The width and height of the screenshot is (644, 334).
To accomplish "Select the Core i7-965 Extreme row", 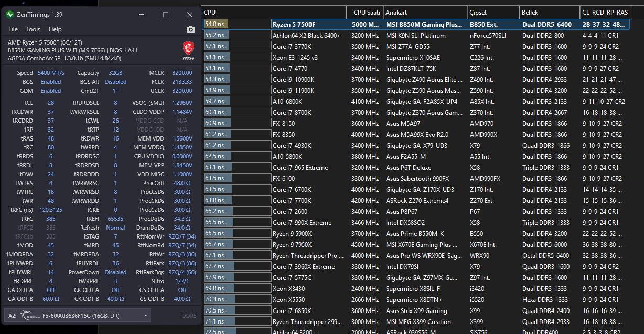I will 416,167.
